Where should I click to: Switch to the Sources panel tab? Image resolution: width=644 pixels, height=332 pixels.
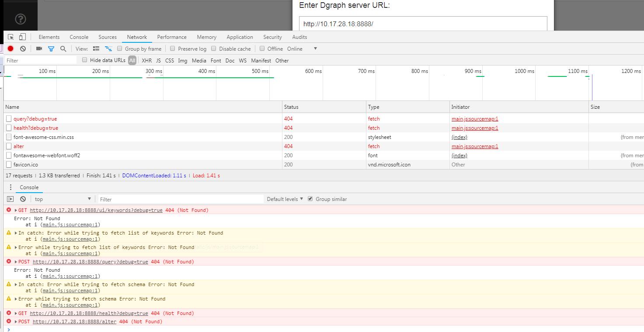[107, 37]
